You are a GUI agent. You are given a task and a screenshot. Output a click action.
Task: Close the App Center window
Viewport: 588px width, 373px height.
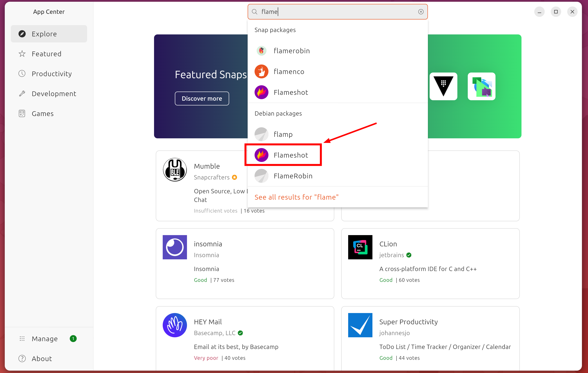[x=572, y=12]
